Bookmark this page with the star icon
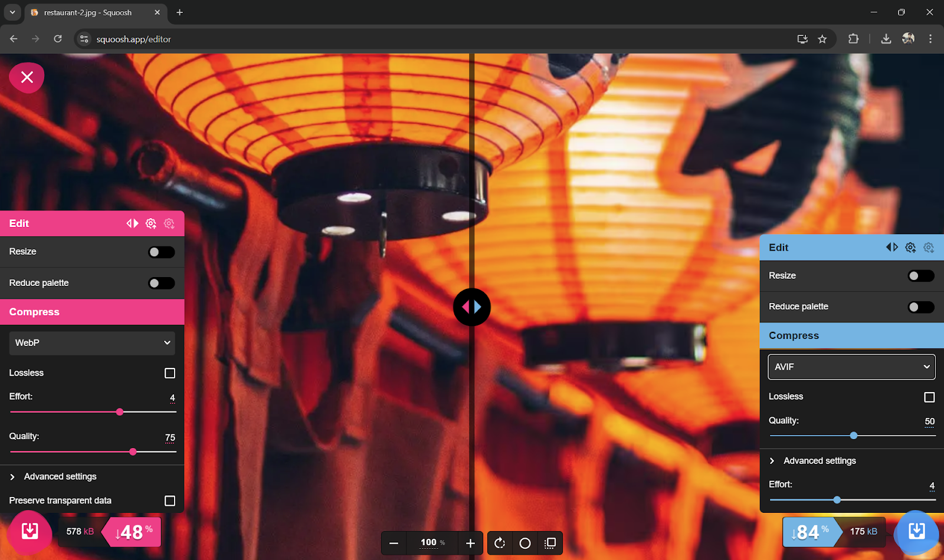Screen dimensions: 944x560 [822, 39]
